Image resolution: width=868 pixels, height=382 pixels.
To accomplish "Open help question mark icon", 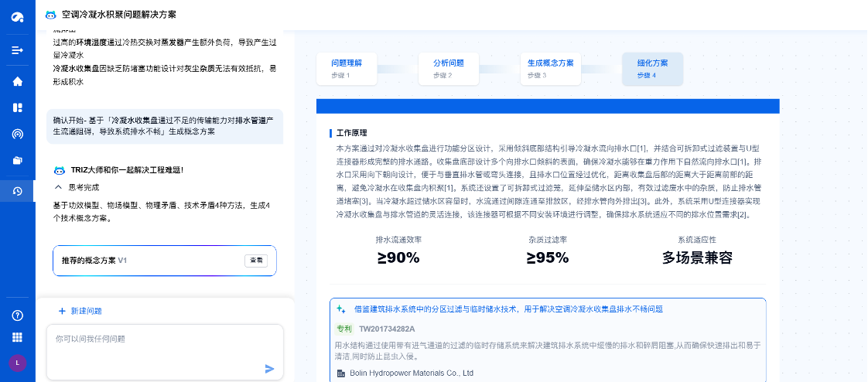I will click(x=17, y=315).
